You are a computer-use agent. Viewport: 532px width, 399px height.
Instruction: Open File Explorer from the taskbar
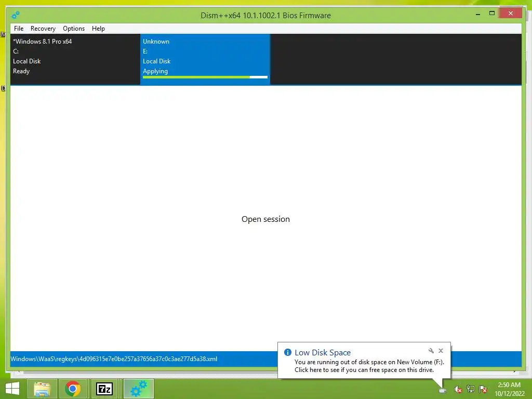pos(42,389)
